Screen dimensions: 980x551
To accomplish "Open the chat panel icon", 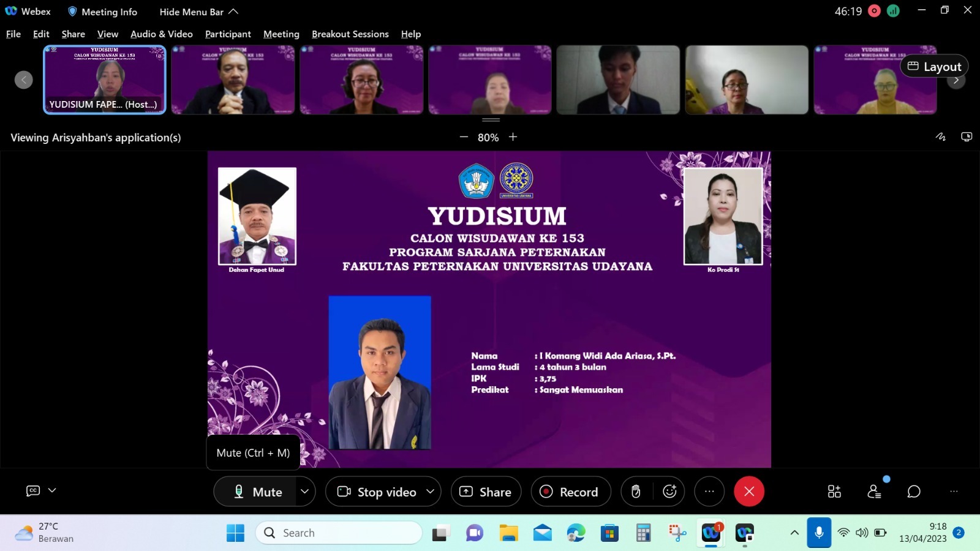I will tap(914, 492).
